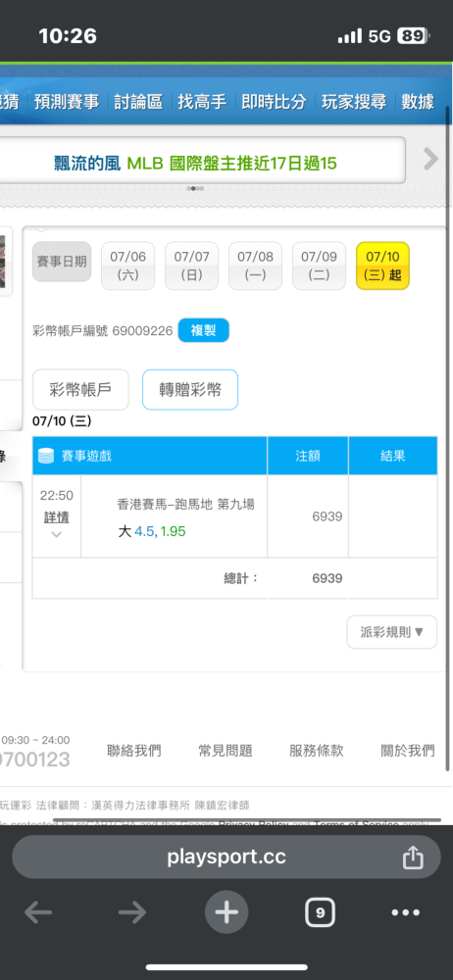453x980 pixels.
Task: Click the 6939 amount in bet row
Action: [327, 516]
